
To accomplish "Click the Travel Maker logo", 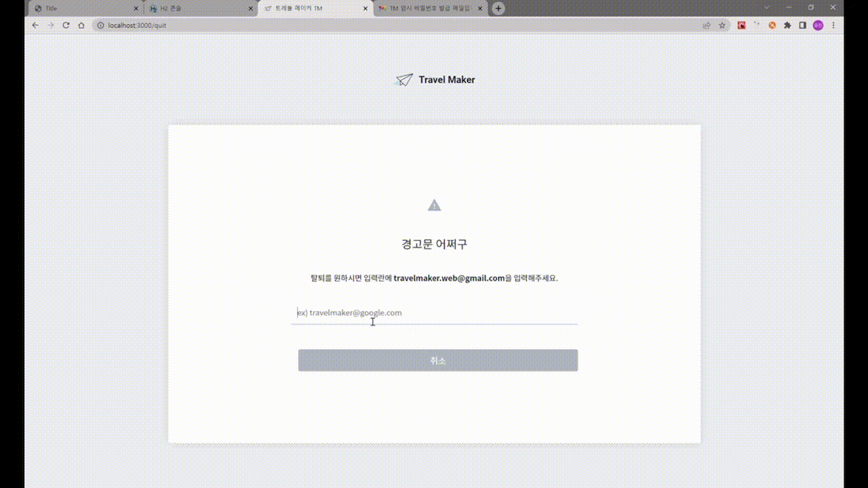I will click(x=435, y=79).
